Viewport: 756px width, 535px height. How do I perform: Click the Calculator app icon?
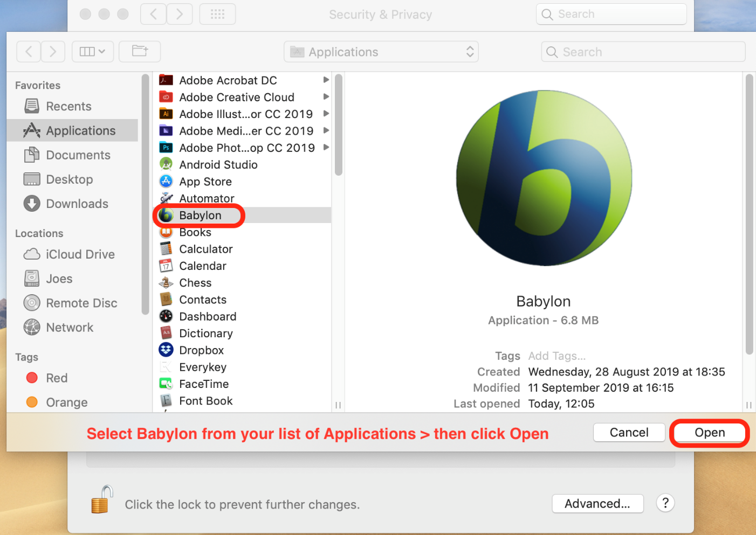[166, 249]
